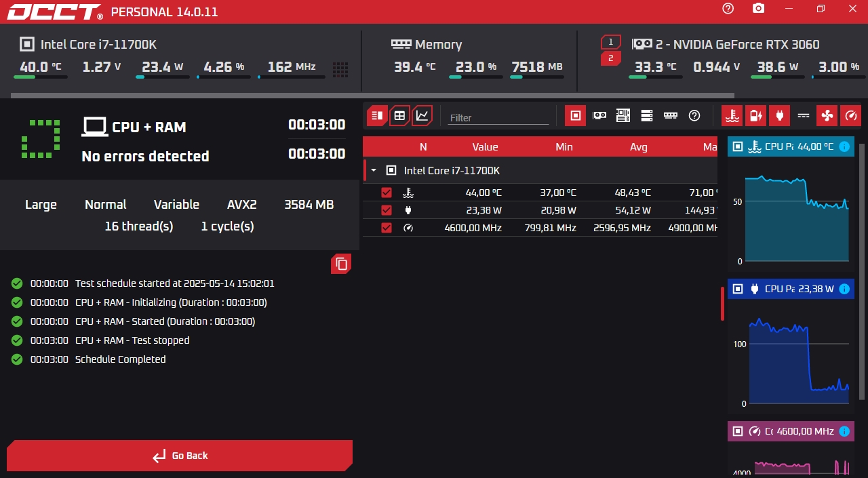Take a screenshot with the camera icon
The width and height of the screenshot is (868, 478).
tap(759, 9)
